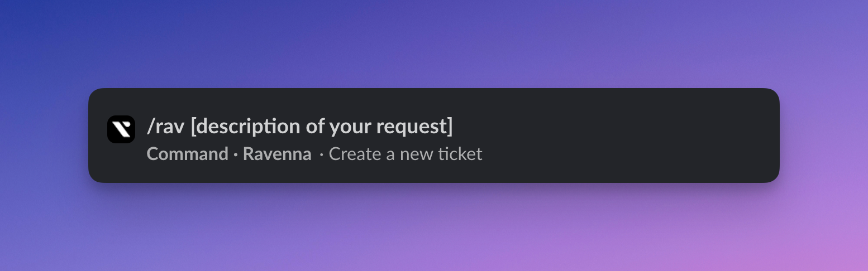This screenshot has height=271, width=868.
Task: Click the dot separator before Create
Action: click(x=321, y=154)
